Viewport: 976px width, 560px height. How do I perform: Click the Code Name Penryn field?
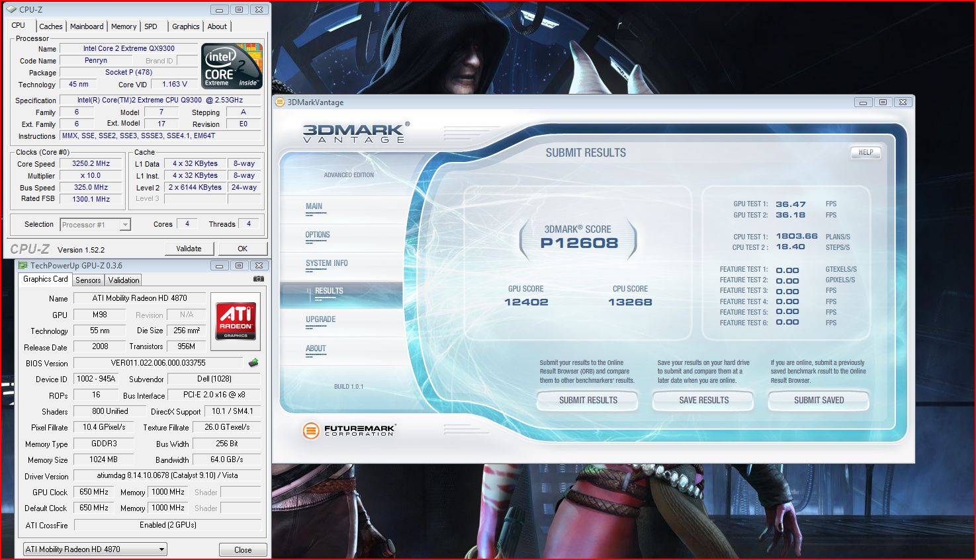(x=96, y=60)
